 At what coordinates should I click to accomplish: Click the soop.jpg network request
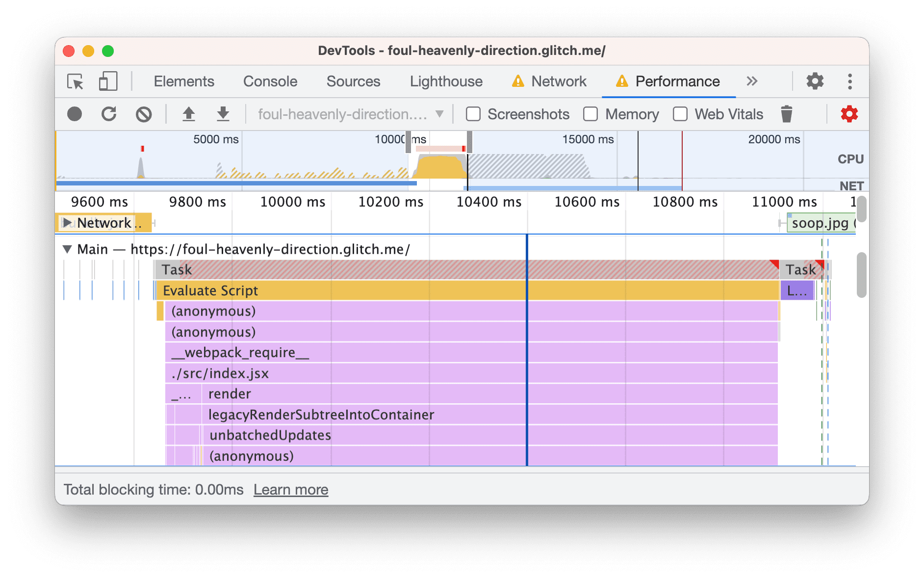[x=821, y=223]
